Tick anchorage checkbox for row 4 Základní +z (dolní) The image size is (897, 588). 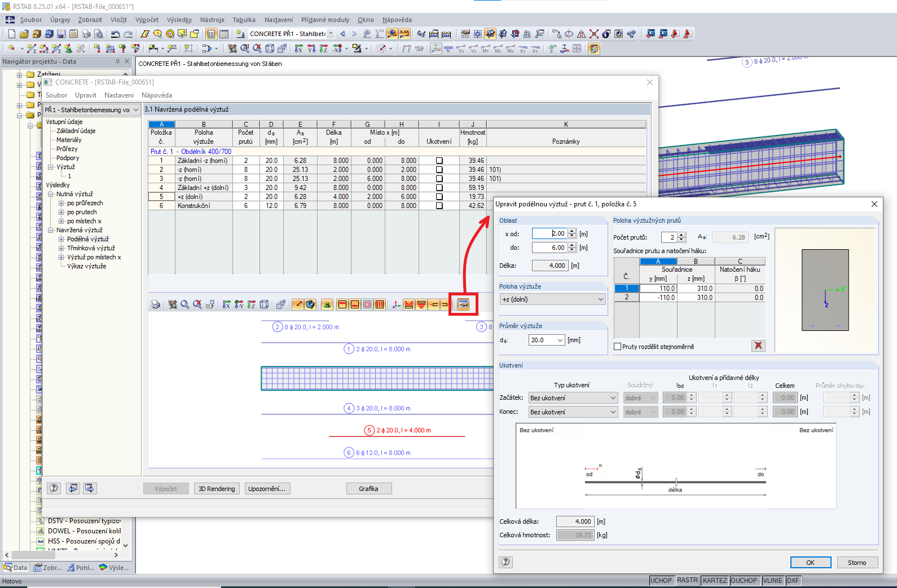point(439,188)
